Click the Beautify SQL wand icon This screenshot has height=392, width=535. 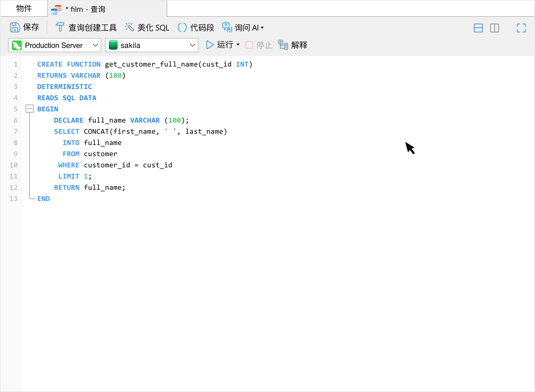pyautogui.click(x=129, y=27)
